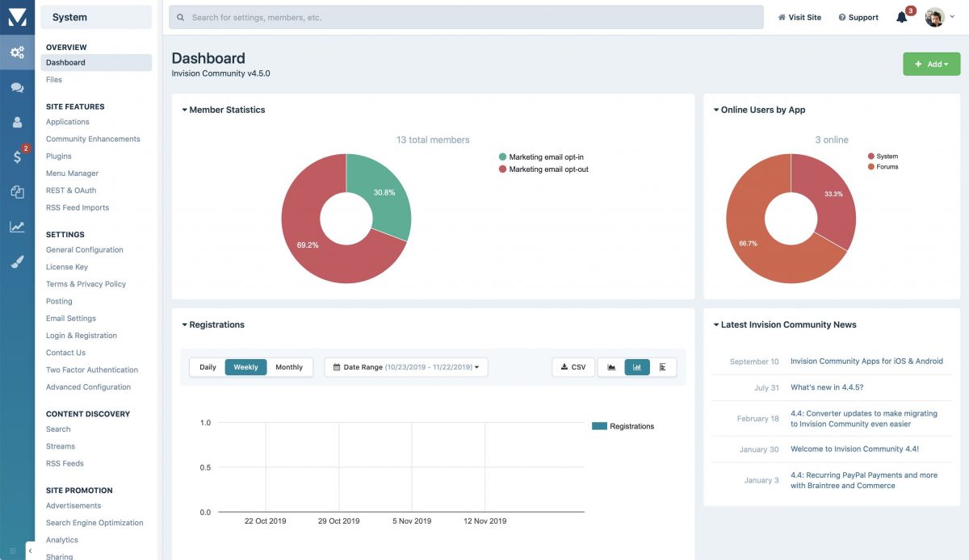
Task: Click the Support link
Action: tap(858, 17)
